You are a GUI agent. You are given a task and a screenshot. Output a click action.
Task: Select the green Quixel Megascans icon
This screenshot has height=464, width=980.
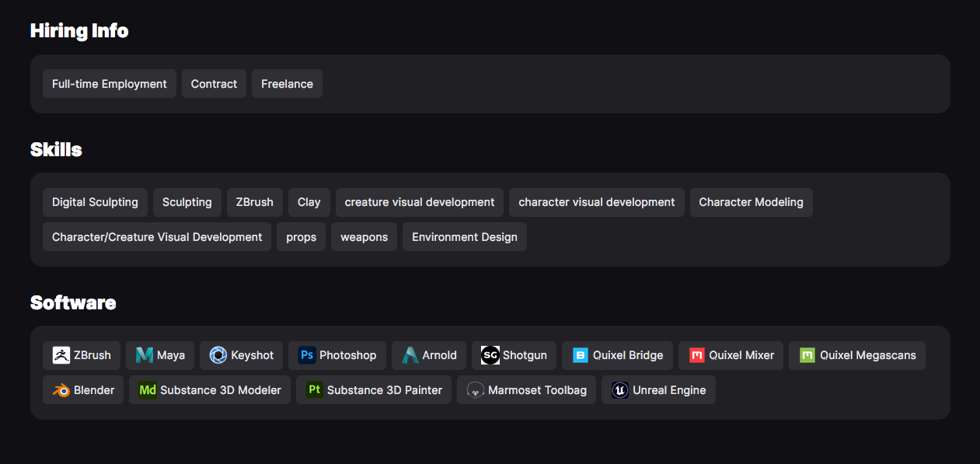807,355
